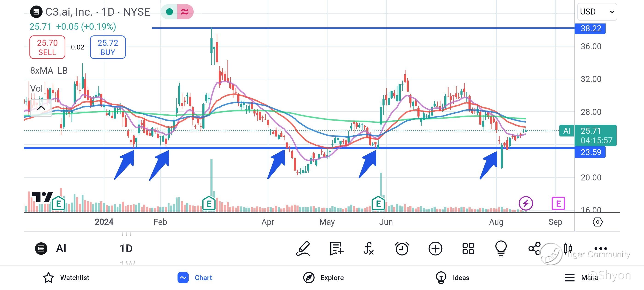
Task: Click the February earnings E marker
Action: coord(209,203)
